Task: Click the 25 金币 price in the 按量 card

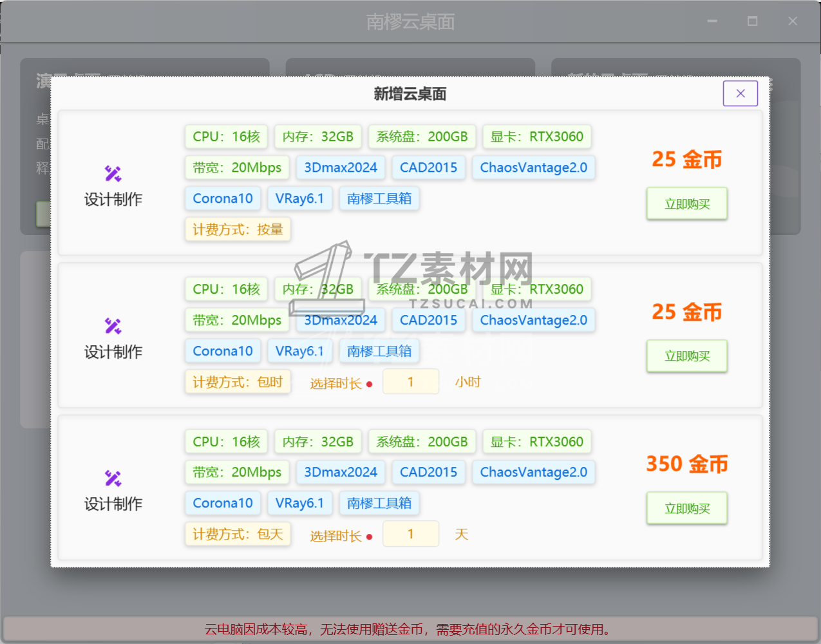Action: [687, 159]
